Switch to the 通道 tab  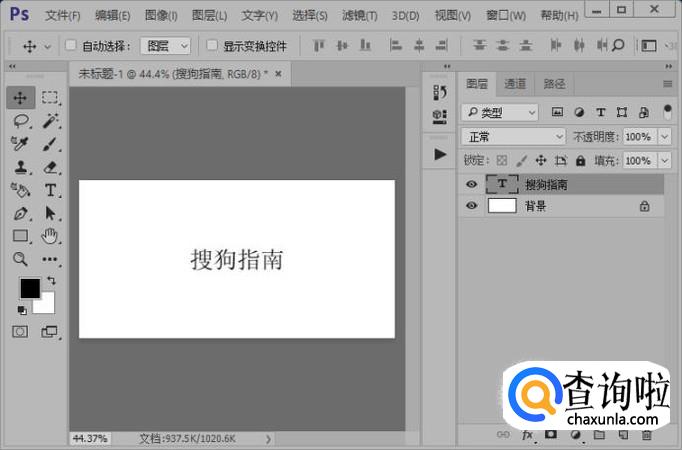pyautogui.click(x=515, y=84)
